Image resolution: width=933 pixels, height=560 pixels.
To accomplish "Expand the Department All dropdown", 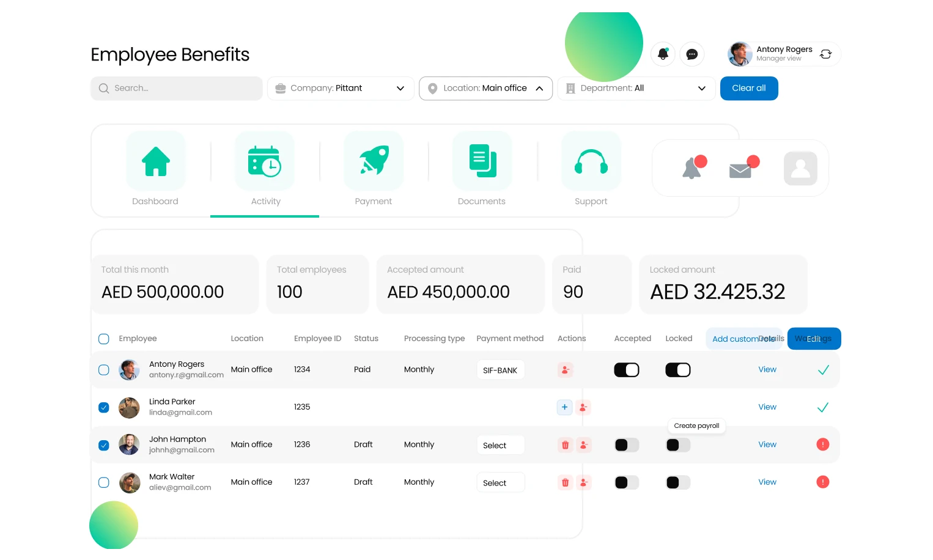I will click(x=636, y=88).
